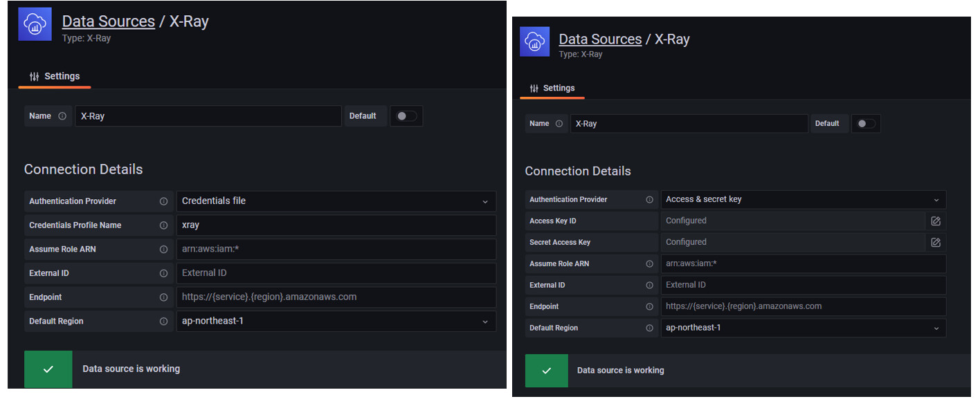Image resolution: width=980 pixels, height=399 pixels.
Task: Show Name info tooltip in Access & secret key form
Action: [x=559, y=124]
